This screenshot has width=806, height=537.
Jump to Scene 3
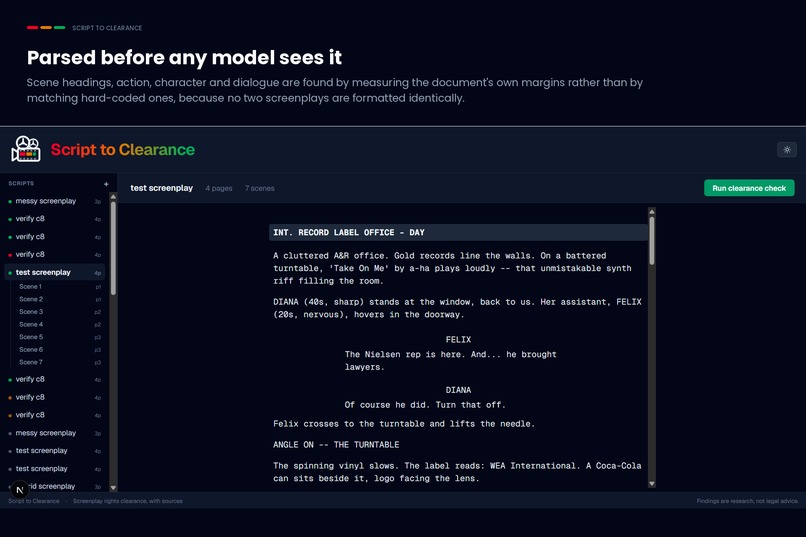pyautogui.click(x=59, y=312)
